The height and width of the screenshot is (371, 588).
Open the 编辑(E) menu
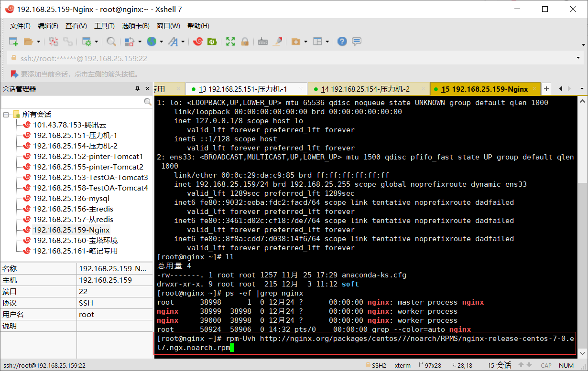(x=48, y=26)
